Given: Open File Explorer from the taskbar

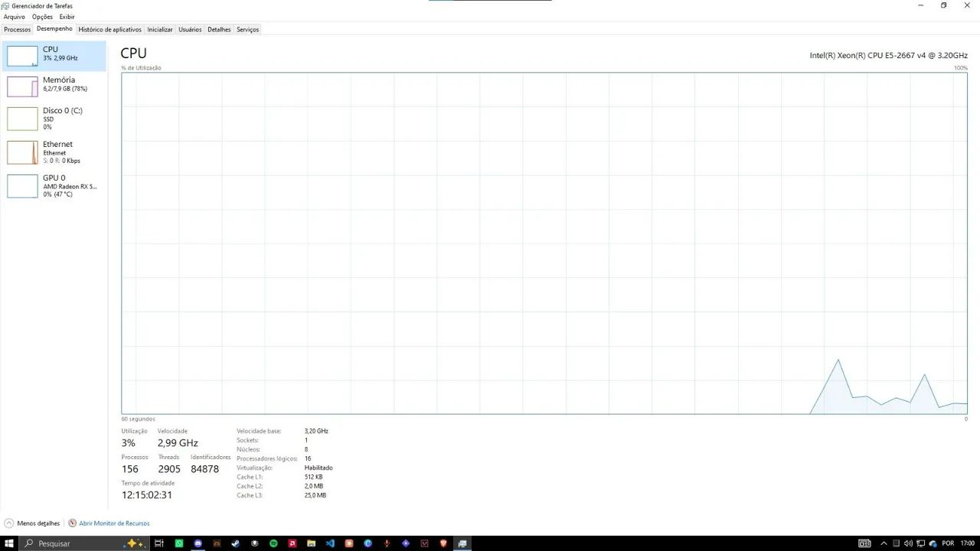Looking at the screenshot, I should pyautogui.click(x=311, y=543).
